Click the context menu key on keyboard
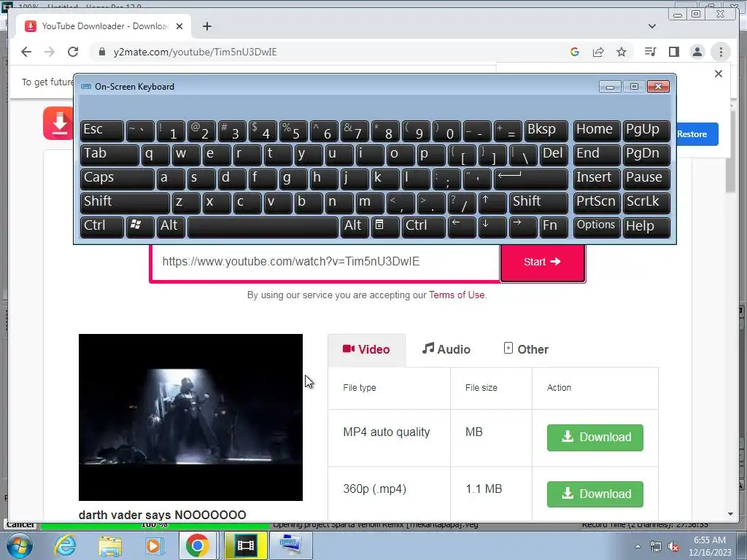Viewport: 747px width, 560px height. click(x=385, y=227)
